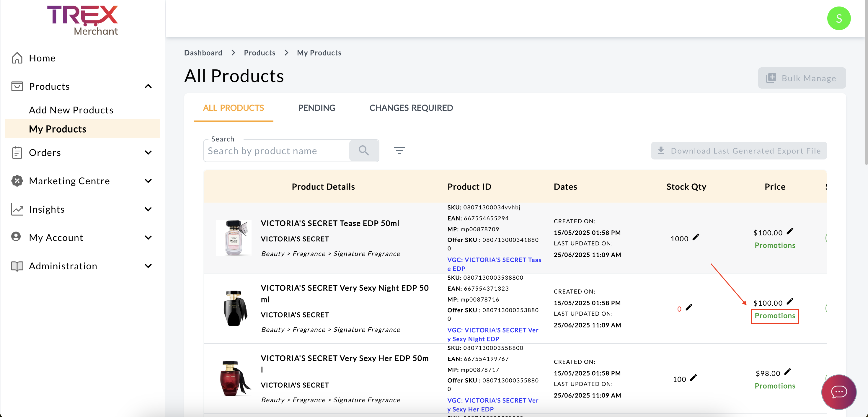This screenshot has width=868, height=417.
Task: Open the live chat bubble
Action: tap(839, 392)
